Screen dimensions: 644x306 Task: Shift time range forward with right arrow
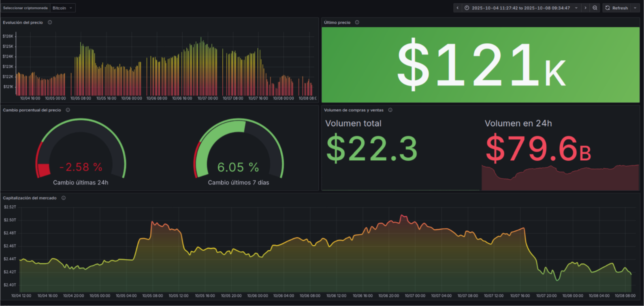585,8
